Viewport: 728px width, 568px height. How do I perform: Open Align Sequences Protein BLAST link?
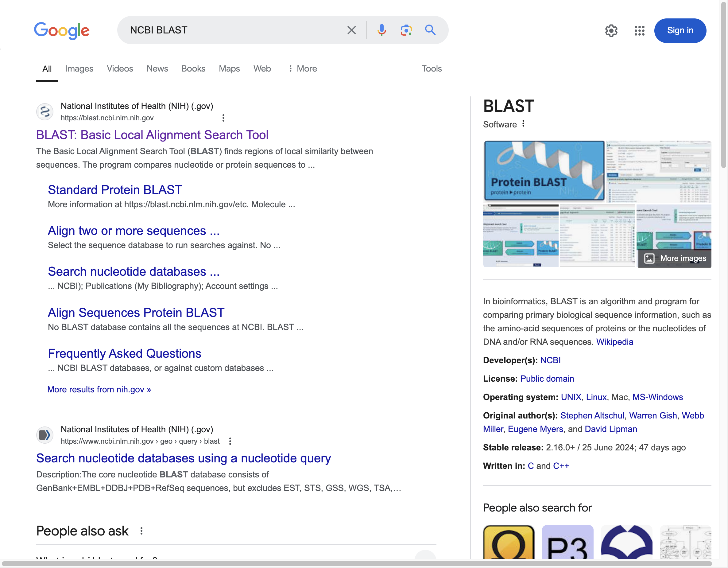pyautogui.click(x=136, y=313)
